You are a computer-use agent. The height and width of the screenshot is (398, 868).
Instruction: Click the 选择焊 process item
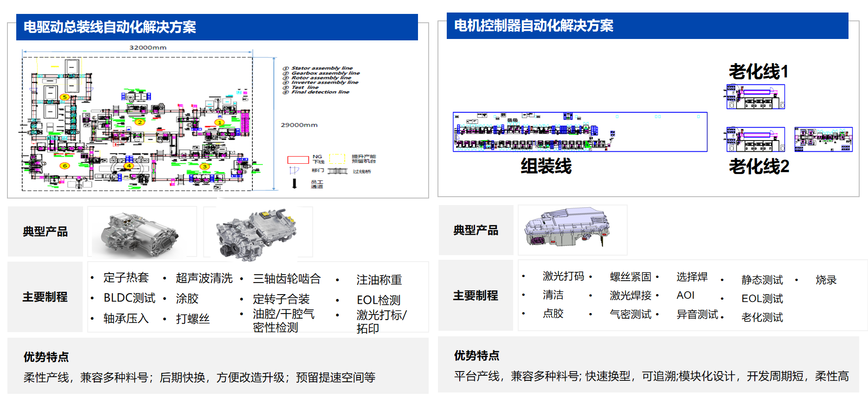pos(692,277)
